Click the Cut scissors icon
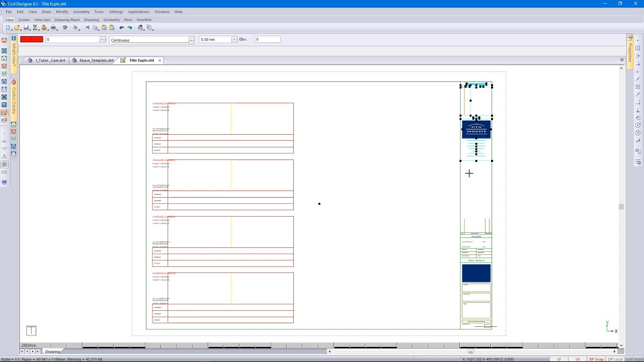Screen dimensions: 644x362 coord(87,28)
